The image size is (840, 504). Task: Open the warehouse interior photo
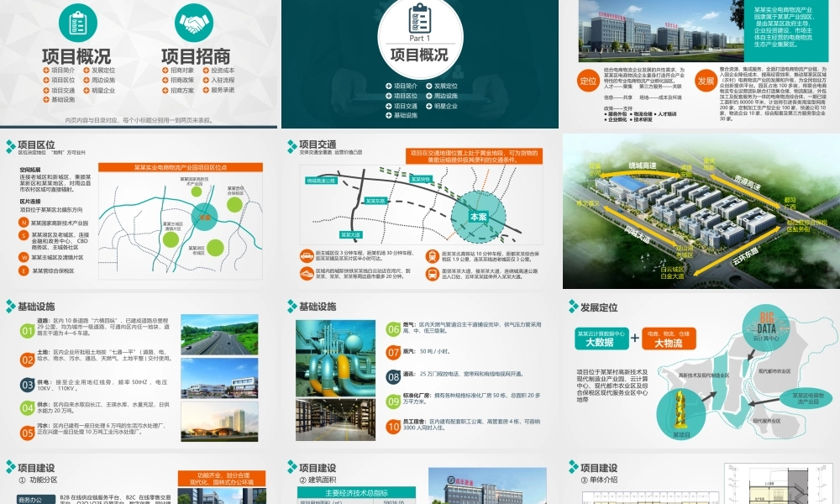pyautogui.click(x=335, y=419)
